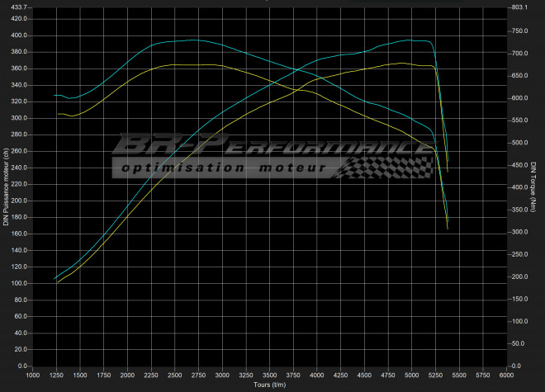Select the 5000 tick on rpm axis
This screenshot has height=392, width=545.
(x=411, y=375)
